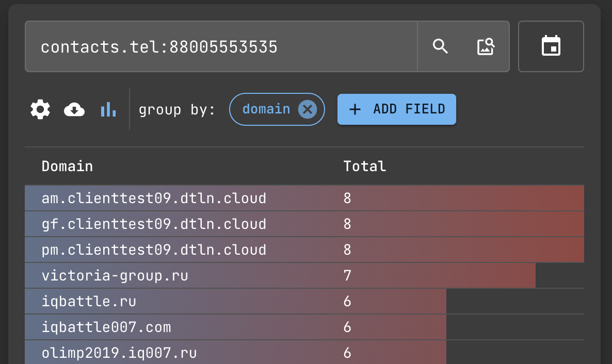This screenshot has width=612, height=364.
Task: Click the ADD FIELD button
Action: (x=396, y=109)
